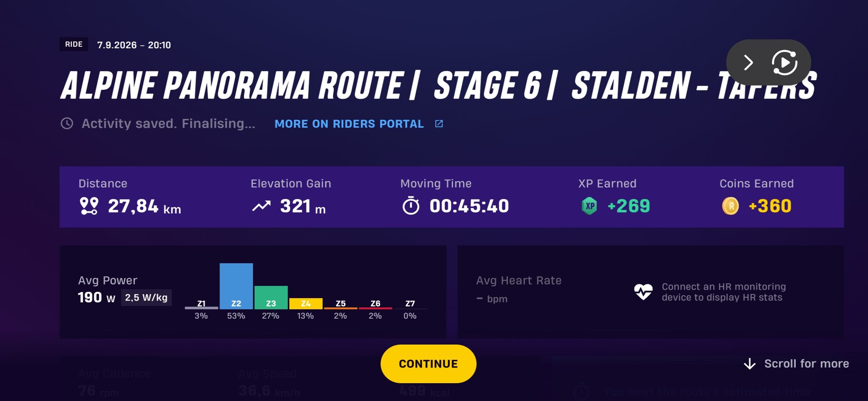Click the elevation gain trend arrow icon
The width and height of the screenshot is (868, 401).
tap(262, 206)
